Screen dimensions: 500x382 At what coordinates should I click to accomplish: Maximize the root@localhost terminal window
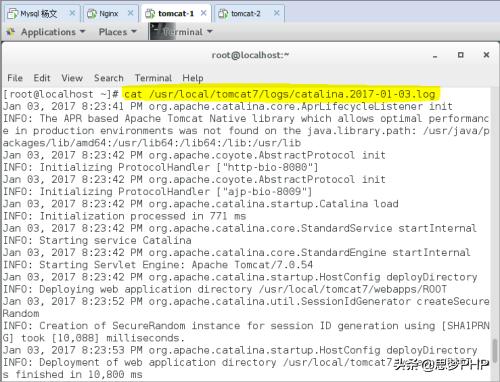pyautogui.click(x=460, y=55)
